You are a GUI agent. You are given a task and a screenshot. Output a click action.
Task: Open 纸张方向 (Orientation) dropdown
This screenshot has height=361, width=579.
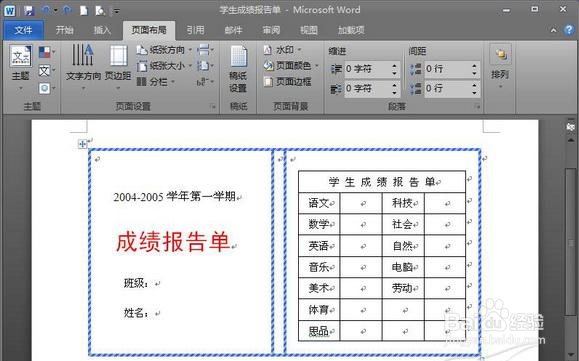[164, 50]
